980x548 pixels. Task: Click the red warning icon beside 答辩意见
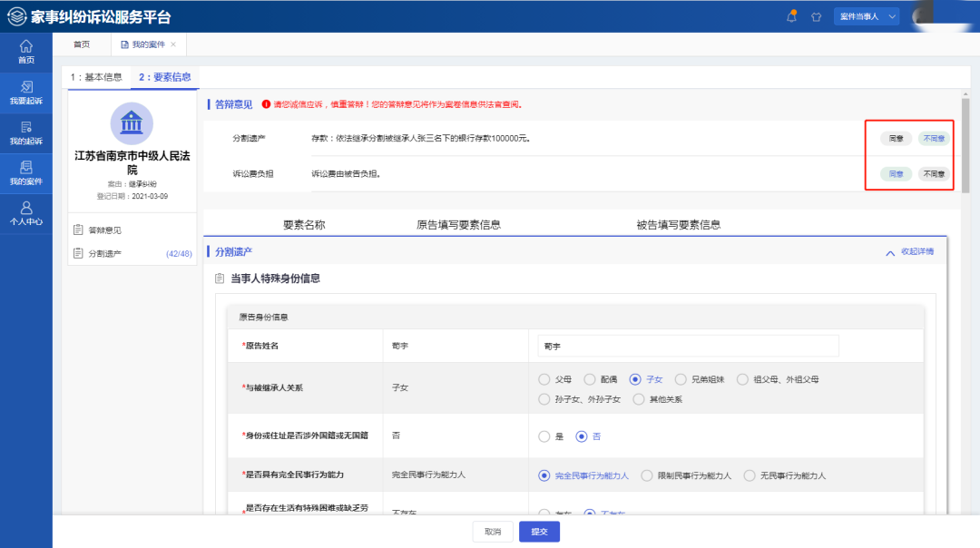click(x=266, y=104)
